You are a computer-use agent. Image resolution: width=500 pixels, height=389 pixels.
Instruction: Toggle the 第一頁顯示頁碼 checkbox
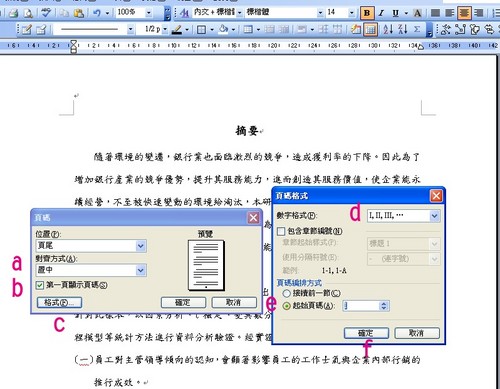click(x=40, y=285)
